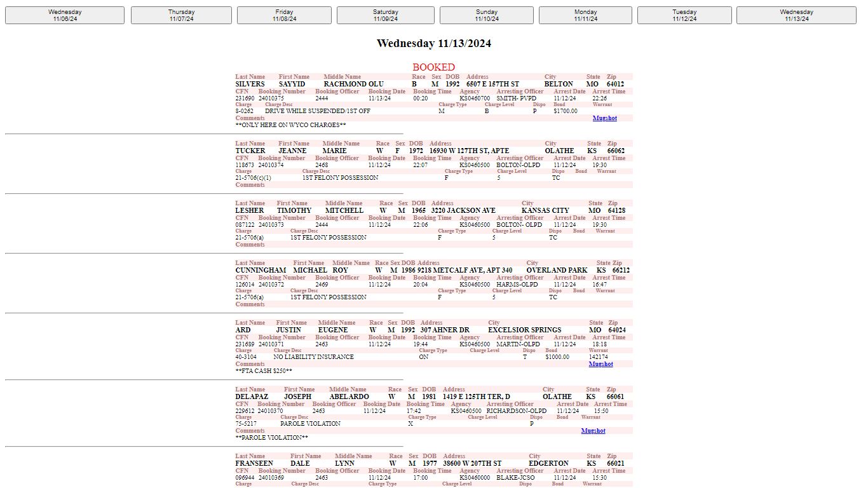Click last name DELAPAZ
Viewport: 868px width, 488px height.
tap(252, 396)
